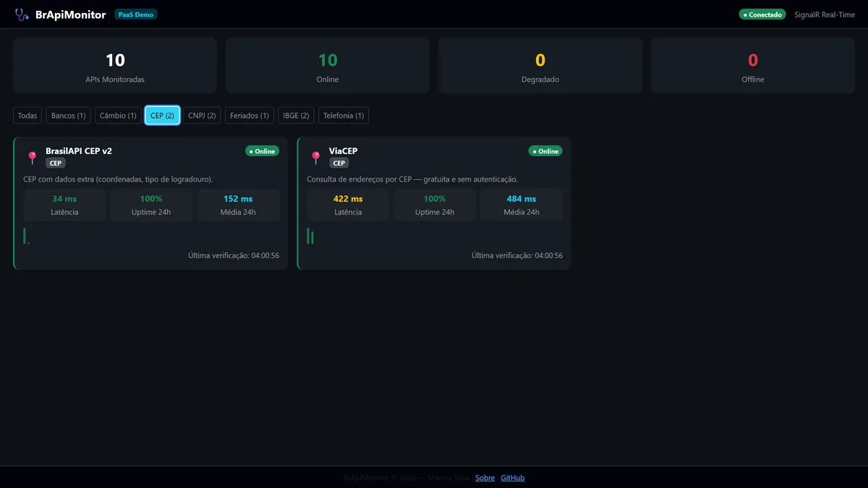This screenshot has width=868, height=488.
Task: Click the Online summary card showing 10
Action: point(328,66)
